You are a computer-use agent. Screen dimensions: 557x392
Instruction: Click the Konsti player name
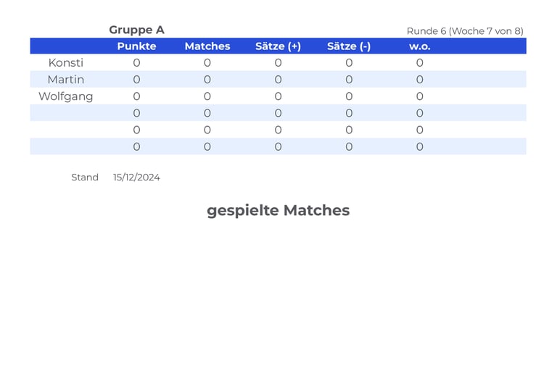[65, 63]
